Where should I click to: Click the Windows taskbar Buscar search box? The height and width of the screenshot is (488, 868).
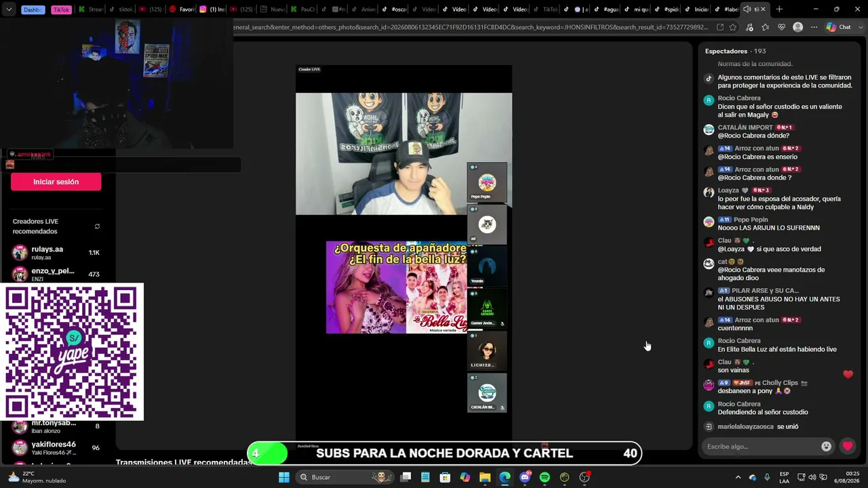click(x=346, y=477)
